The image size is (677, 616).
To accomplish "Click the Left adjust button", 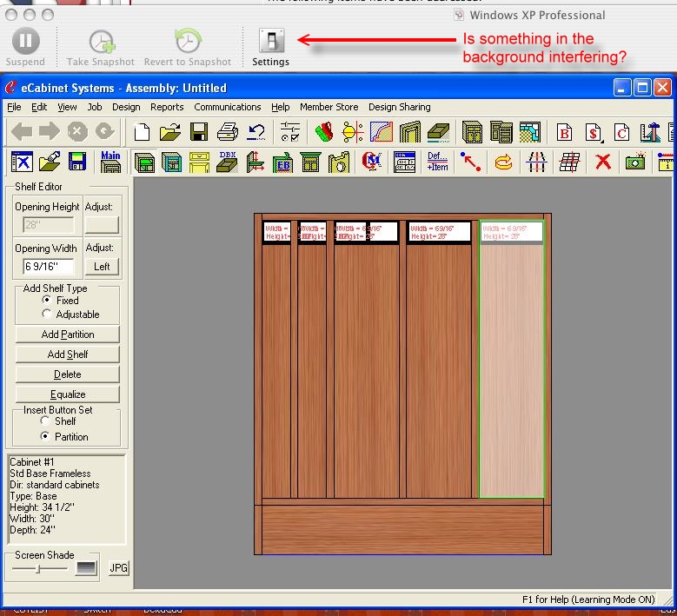I will tap(102, 267).
